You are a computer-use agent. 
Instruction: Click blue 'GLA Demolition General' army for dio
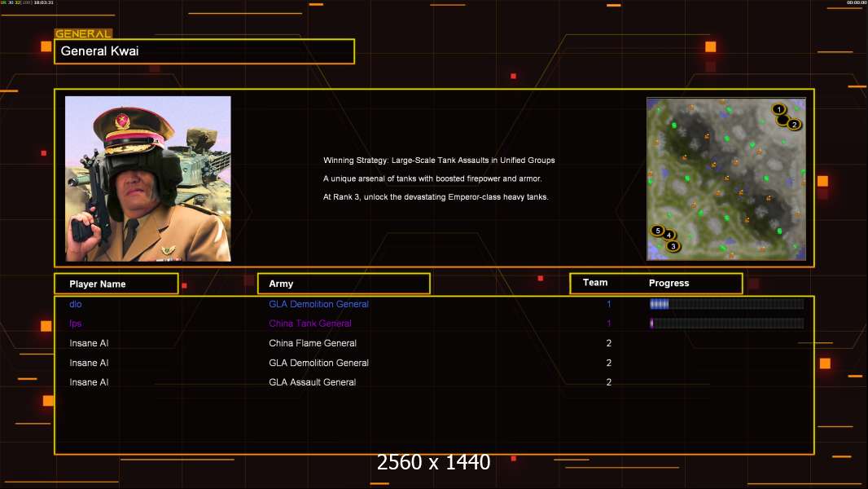point(318,304)
